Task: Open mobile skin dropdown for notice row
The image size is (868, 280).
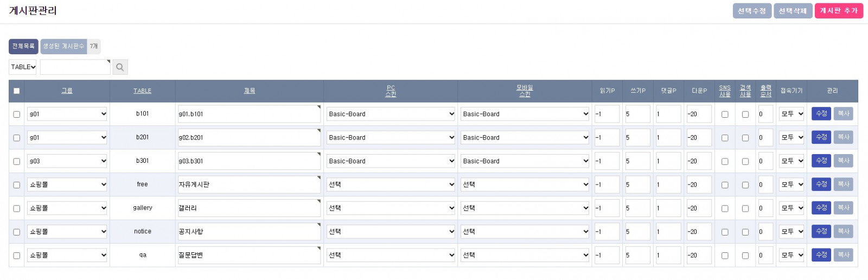Action: pos(525,232)
